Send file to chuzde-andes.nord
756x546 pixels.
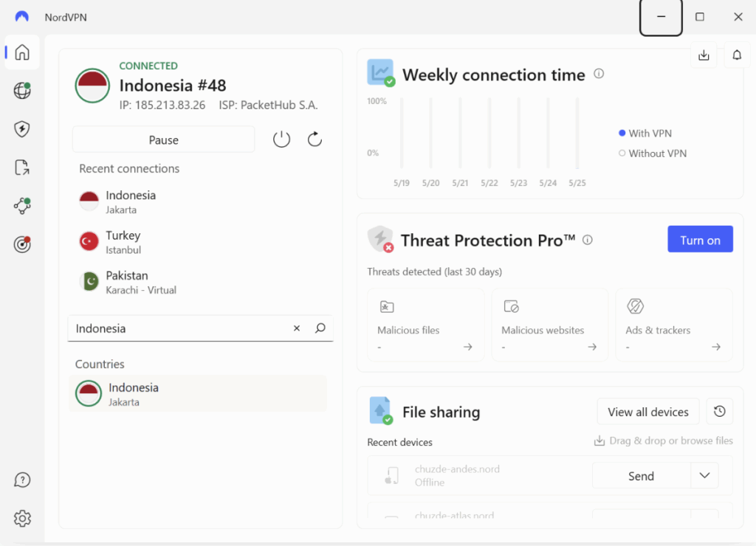[642, 476]
